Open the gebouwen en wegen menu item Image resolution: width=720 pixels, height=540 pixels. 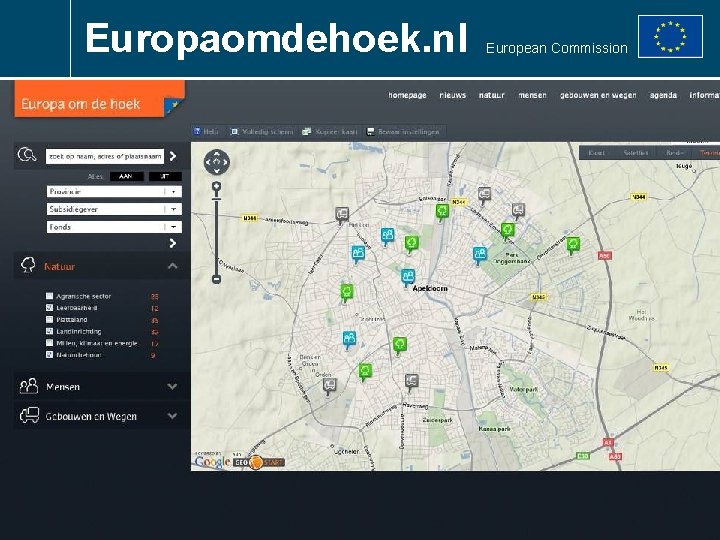(598, 95)
